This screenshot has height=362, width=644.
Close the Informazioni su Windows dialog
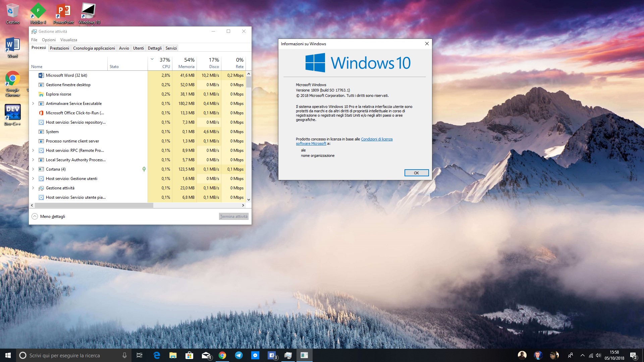[427, 44]
